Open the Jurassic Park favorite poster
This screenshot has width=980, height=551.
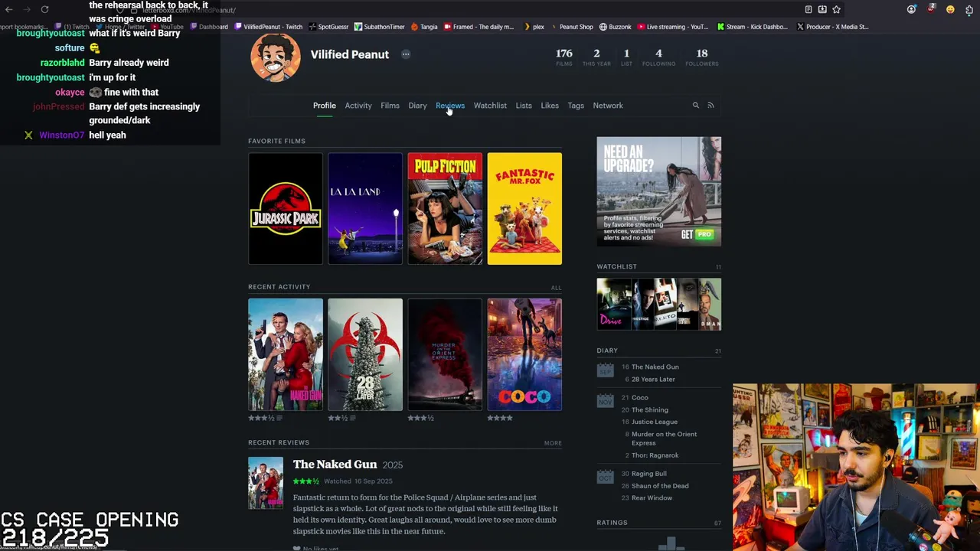tap(286, 209)
